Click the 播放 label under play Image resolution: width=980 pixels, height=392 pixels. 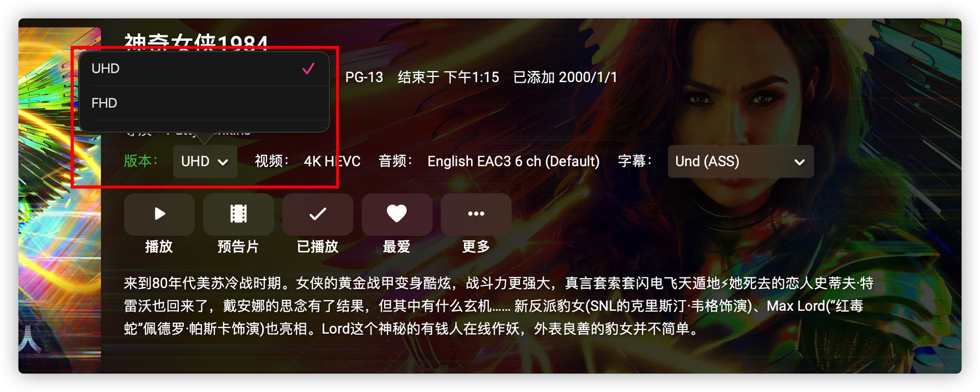coord(159,247)
